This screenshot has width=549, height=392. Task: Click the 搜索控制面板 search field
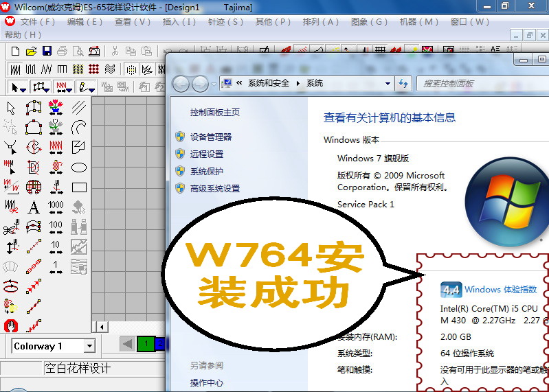(484, 84)
